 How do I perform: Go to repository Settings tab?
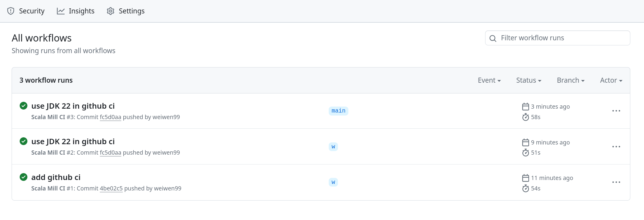[126, 11]
